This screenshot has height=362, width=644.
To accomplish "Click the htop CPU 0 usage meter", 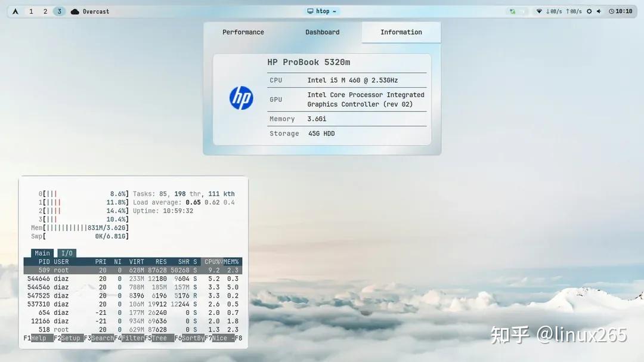I will pos(83,194).
